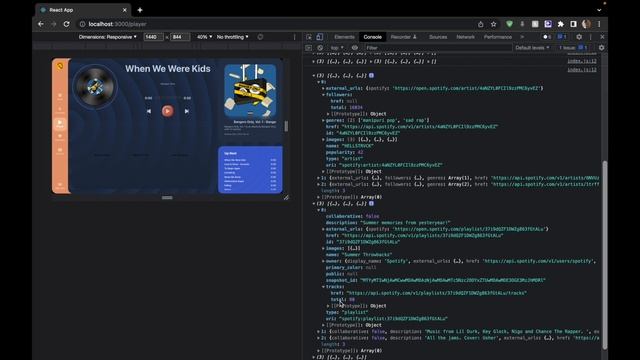Go to the previous track
Screen dimensions: 640x360
(x=149, y=111)
